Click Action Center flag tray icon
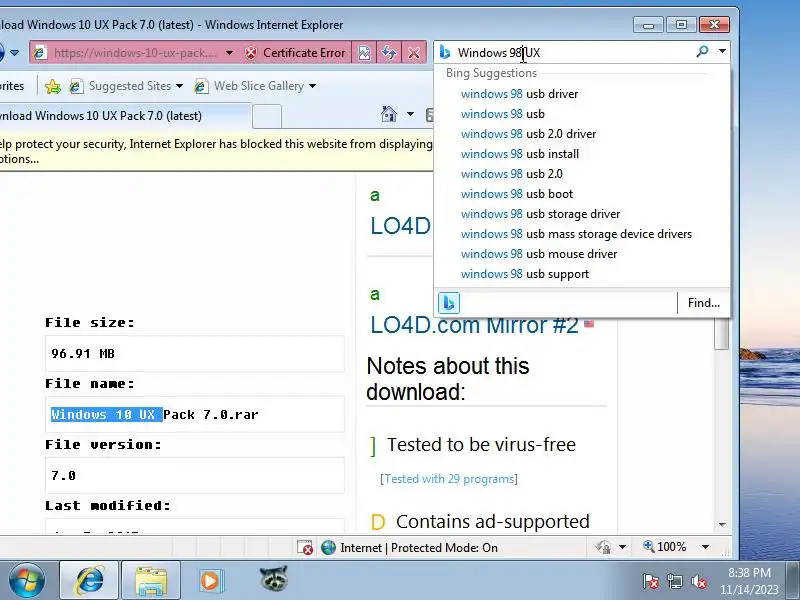This screenshot has height=600, width=800. [651, 581]
